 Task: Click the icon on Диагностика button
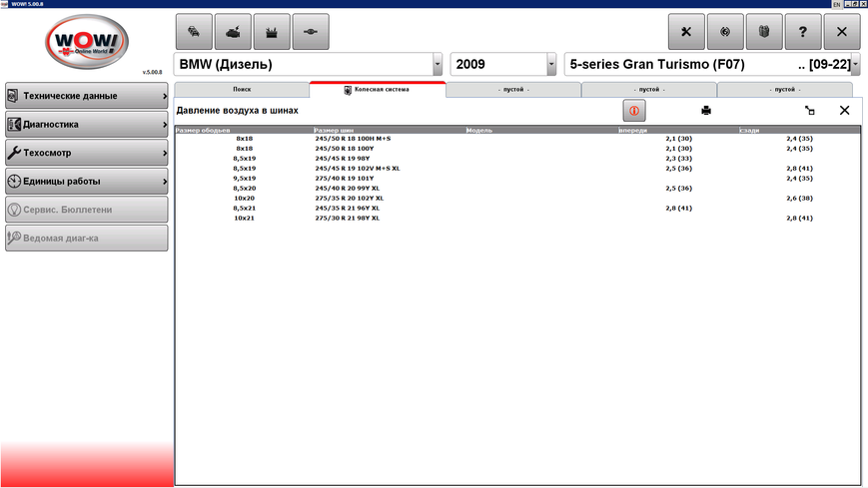14,125
